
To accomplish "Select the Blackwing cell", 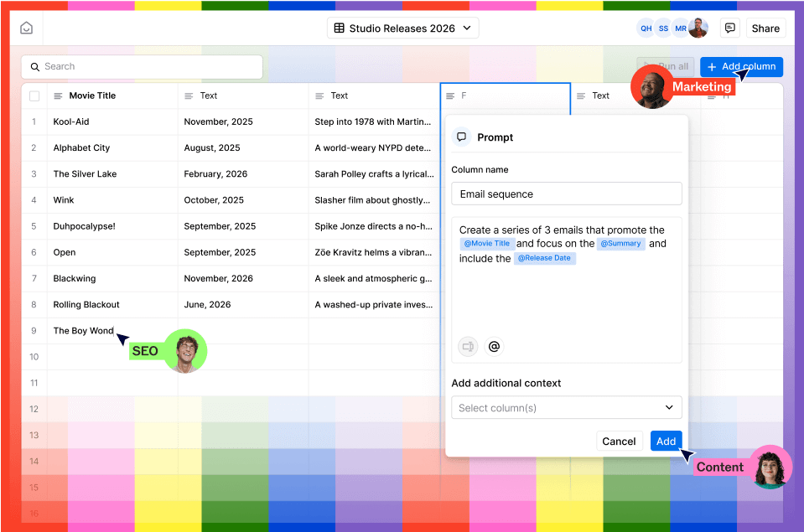I will 112,279.
